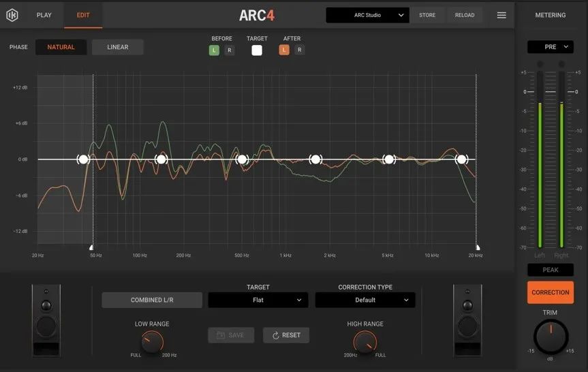This screenshot has height=372, width=588.
Task: Click the high-frequency correction limit marker at 20 kHz
Action: click(478, 247)
